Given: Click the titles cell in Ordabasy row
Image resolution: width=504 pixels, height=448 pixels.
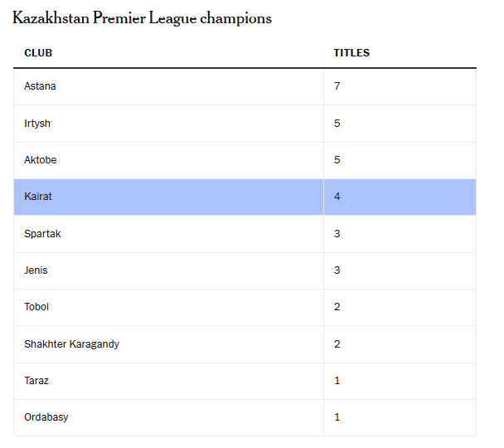Looking at the screenshot, I should click(337, 417).
